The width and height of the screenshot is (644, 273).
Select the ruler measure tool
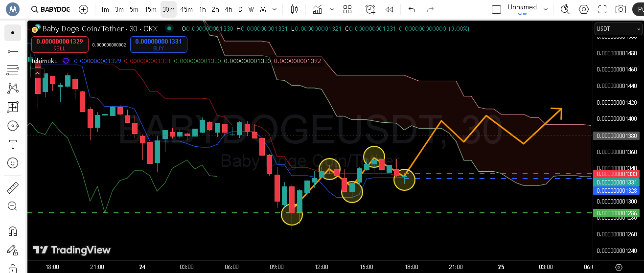(13, 188)
